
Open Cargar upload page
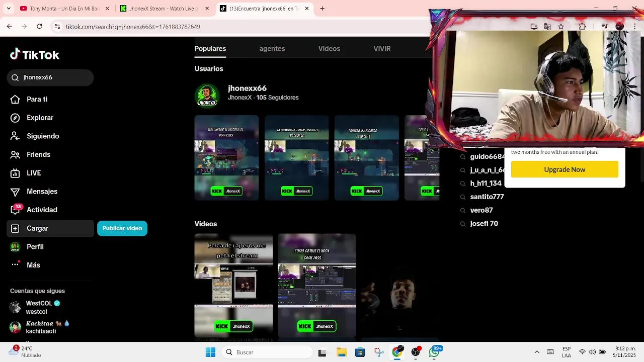(x=50, y=228)
